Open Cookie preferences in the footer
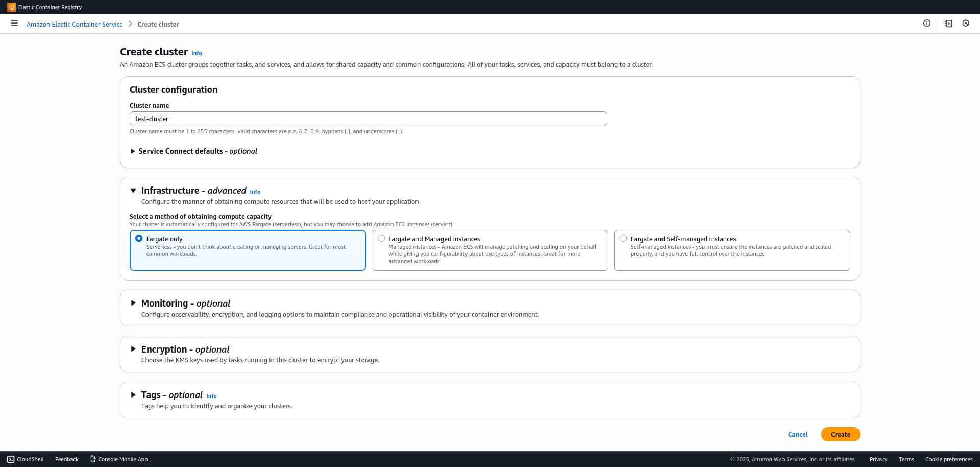The height and width of the screenshot is (467, 980). pyautogui.click(x=949, y=459)
